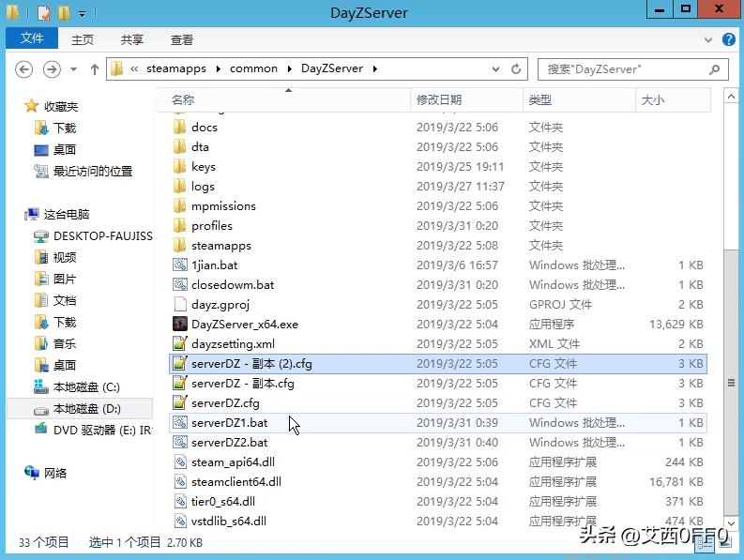Open the 主页 ribbon tab

(x=83, y=39)
